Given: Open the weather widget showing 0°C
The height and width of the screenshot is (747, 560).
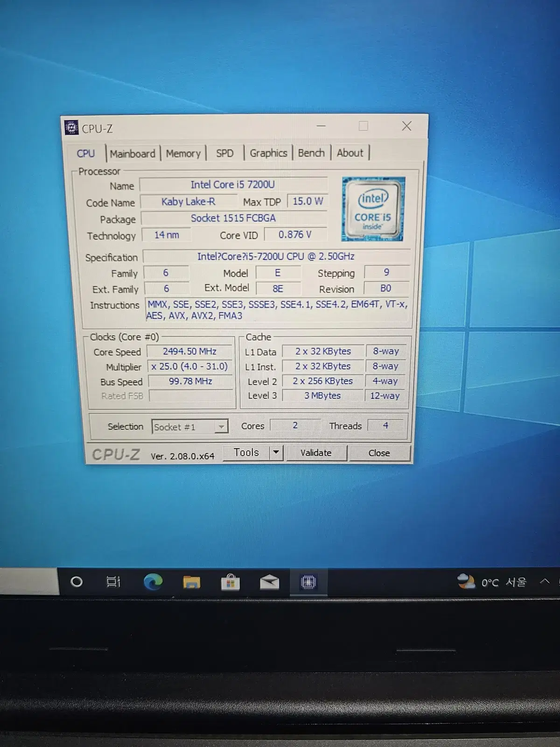Looking at the screenshot, I should click(492, 582).
